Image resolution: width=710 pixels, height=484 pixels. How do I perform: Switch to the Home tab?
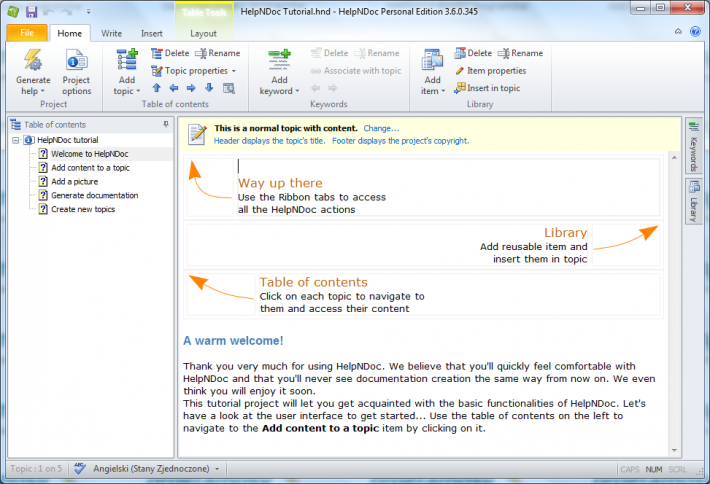click(x=69, y=33)
